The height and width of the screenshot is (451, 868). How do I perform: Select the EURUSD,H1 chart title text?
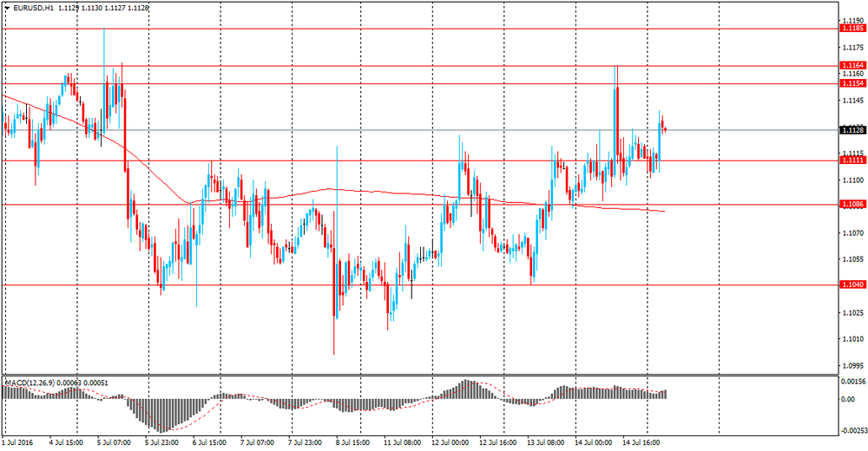point(33,9)
